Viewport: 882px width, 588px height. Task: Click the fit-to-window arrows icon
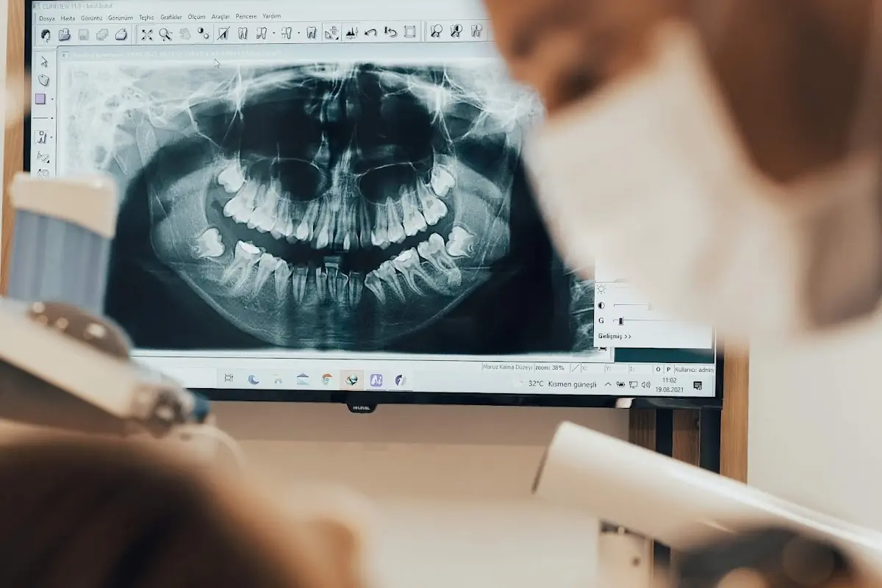coord(147,34)
